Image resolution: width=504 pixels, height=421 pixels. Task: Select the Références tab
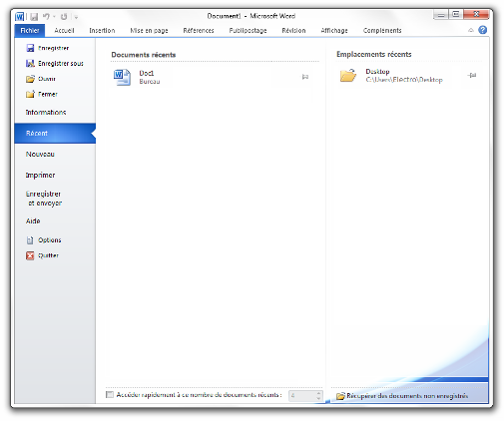click(199, 31)
